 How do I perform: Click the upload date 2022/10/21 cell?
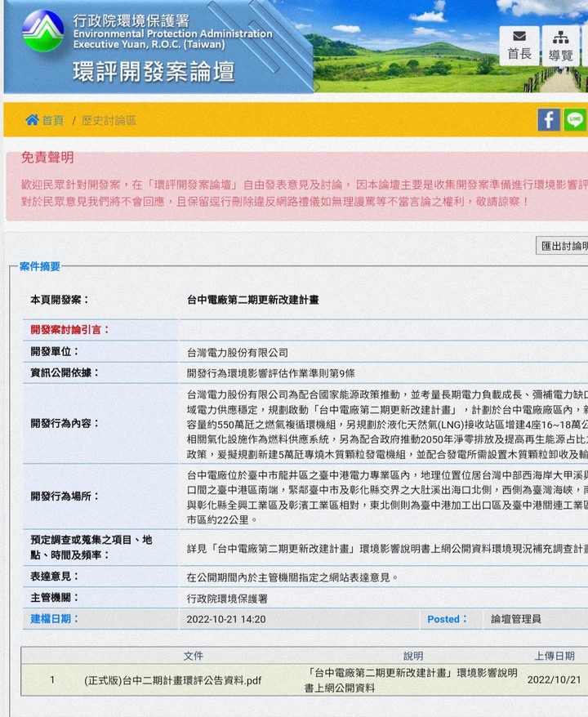554,679
